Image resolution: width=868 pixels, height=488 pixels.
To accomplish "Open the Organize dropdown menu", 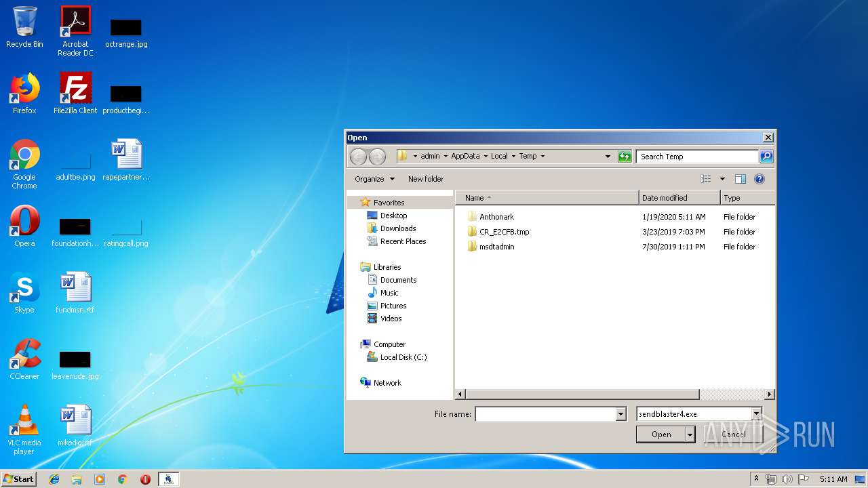I will point(374,179).
